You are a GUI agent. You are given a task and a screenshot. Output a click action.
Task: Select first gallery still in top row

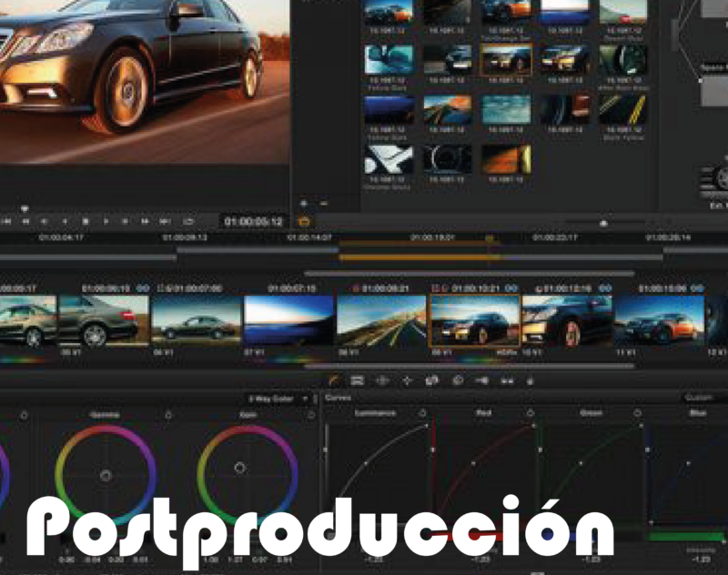pyautogui.click(x=389, y=12)
